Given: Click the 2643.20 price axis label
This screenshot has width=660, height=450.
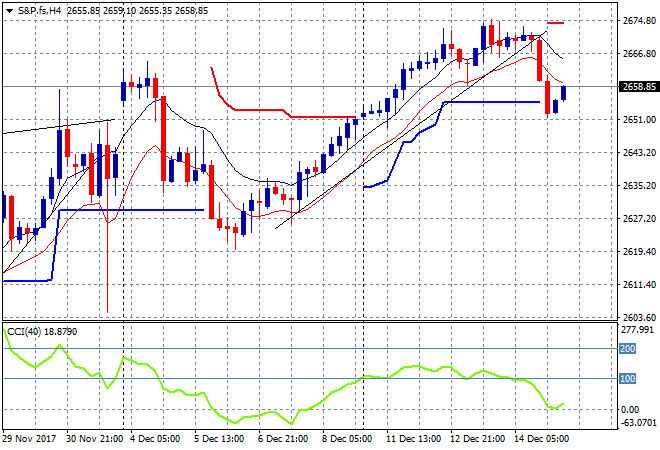Looking at the screenshot, I should click(639, 152).
